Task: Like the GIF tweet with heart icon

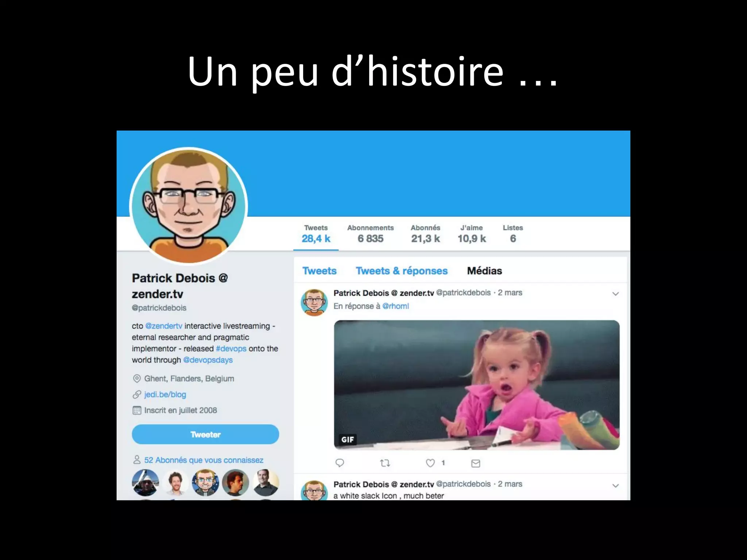Action: click(430, 463)
